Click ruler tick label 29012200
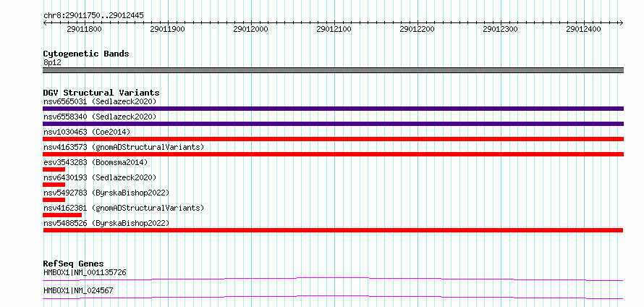 (x=418, y=29)
